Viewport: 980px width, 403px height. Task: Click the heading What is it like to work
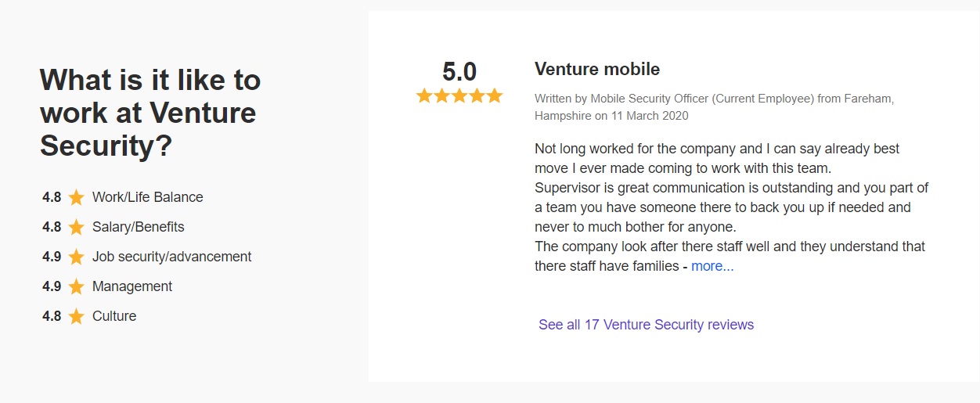pyautogui.click(x=150, y=113)
